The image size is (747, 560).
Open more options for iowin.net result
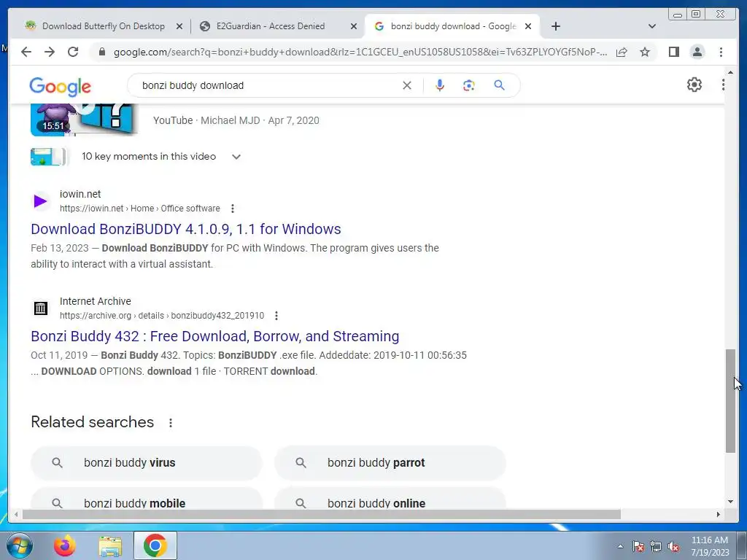pyautogui.click(x=233, y=209)
